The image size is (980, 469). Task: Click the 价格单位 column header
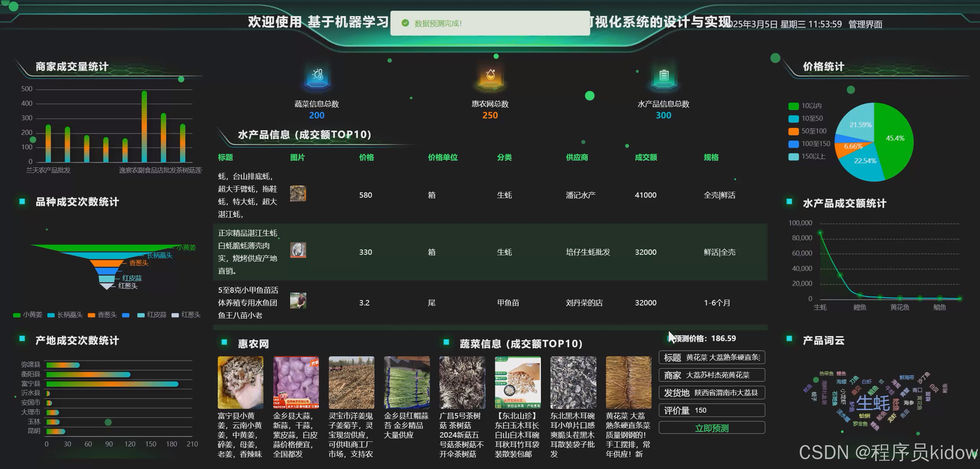pyautogui.click(x=443, y=157)
